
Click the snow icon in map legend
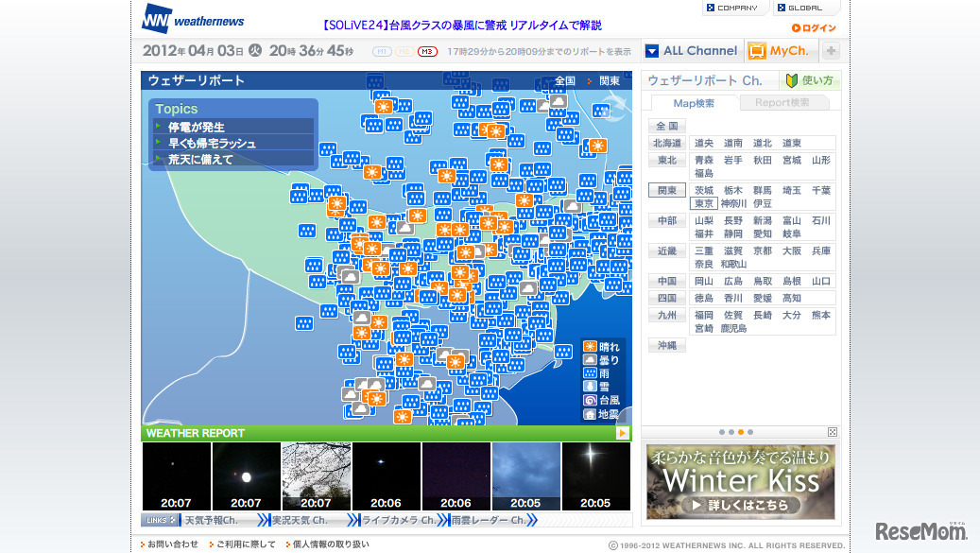(590, 387)
